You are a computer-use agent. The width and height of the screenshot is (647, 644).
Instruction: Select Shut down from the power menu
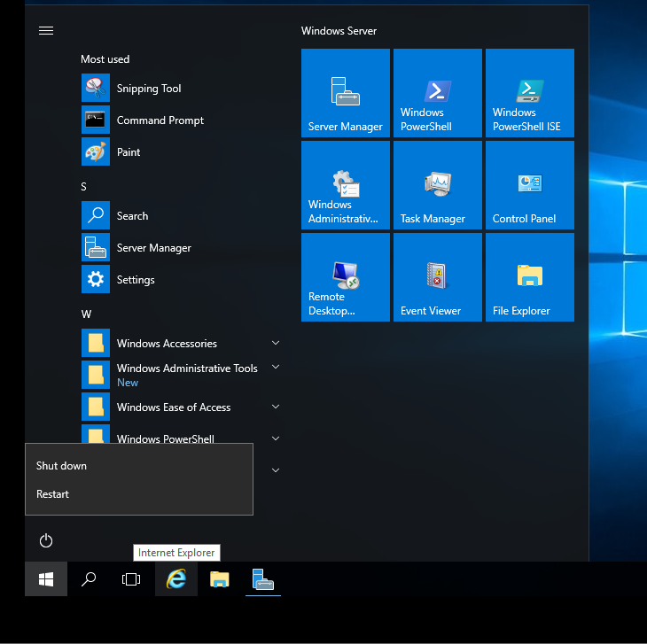(139, 465)
